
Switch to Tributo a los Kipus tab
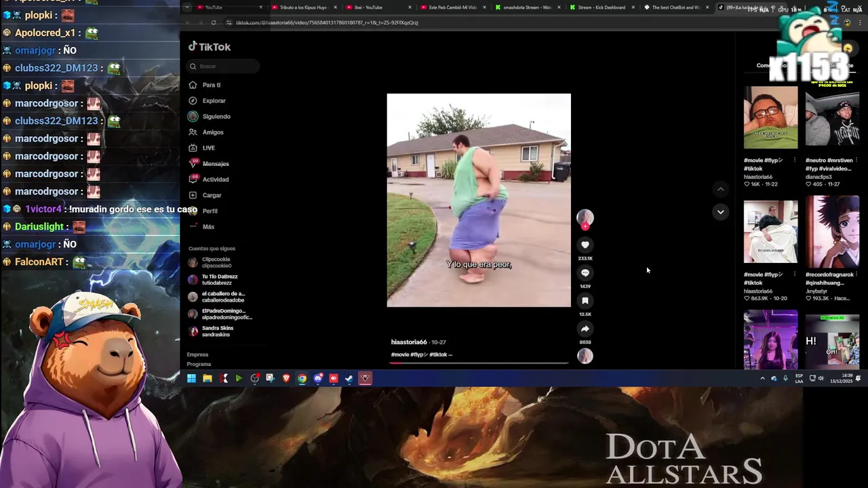coord(303,7)
